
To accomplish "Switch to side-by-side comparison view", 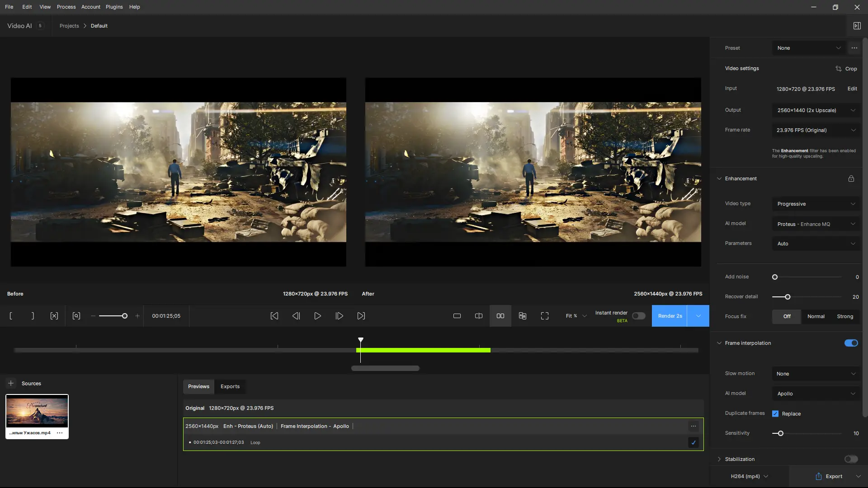I will click(500, 316).
